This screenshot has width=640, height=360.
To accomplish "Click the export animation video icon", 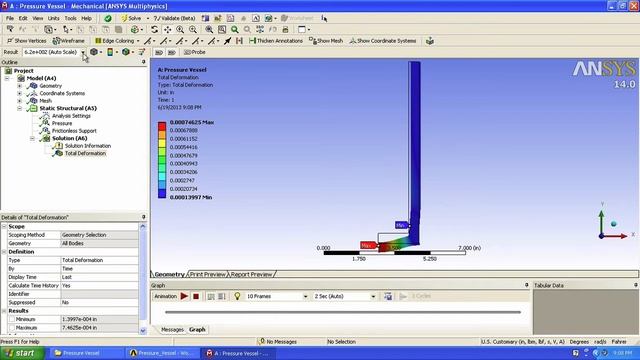I will pos(388,296).
